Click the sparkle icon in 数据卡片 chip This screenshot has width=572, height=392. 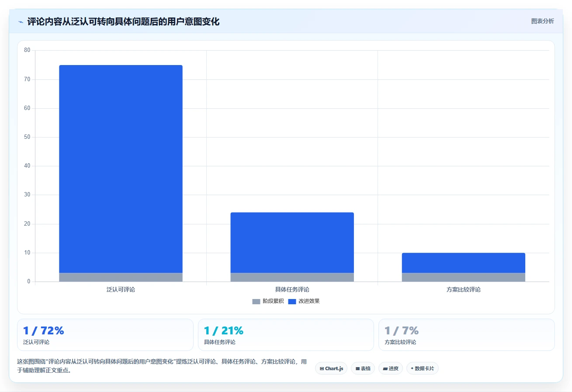pyautogui.click(x=412, y=368)
